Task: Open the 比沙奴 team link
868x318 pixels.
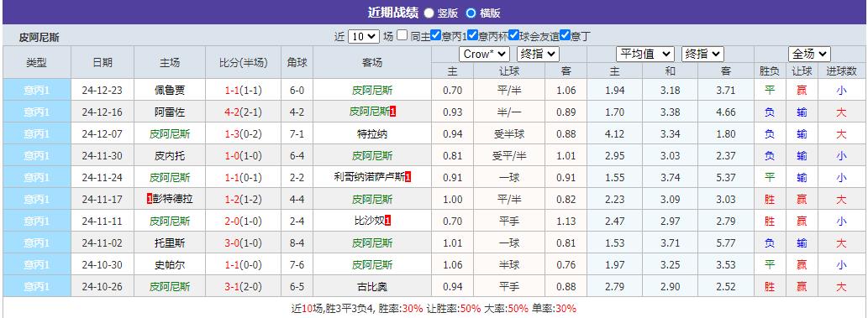Action: pyautogui.click(x=369, y=222)
